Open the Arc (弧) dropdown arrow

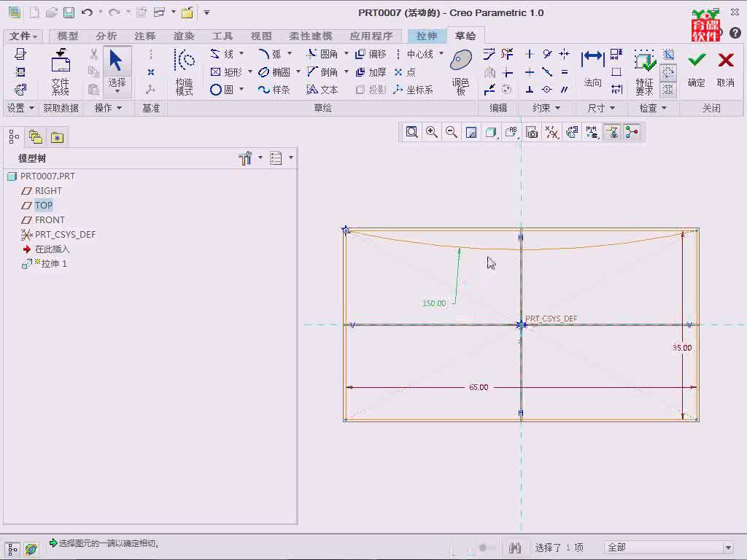pyautogui.click(x=290, y=53)
